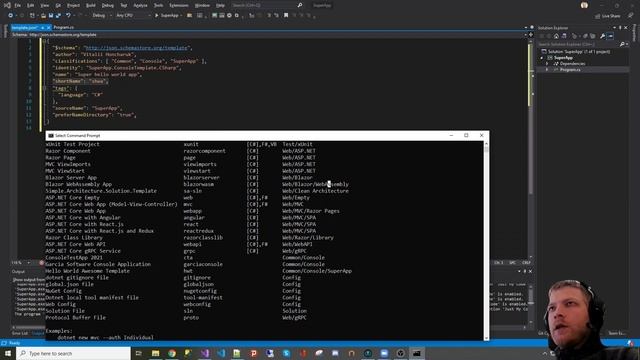640x360 pixels.
Task: Click the Windows taskbar search box
Action: click(73, 353)
